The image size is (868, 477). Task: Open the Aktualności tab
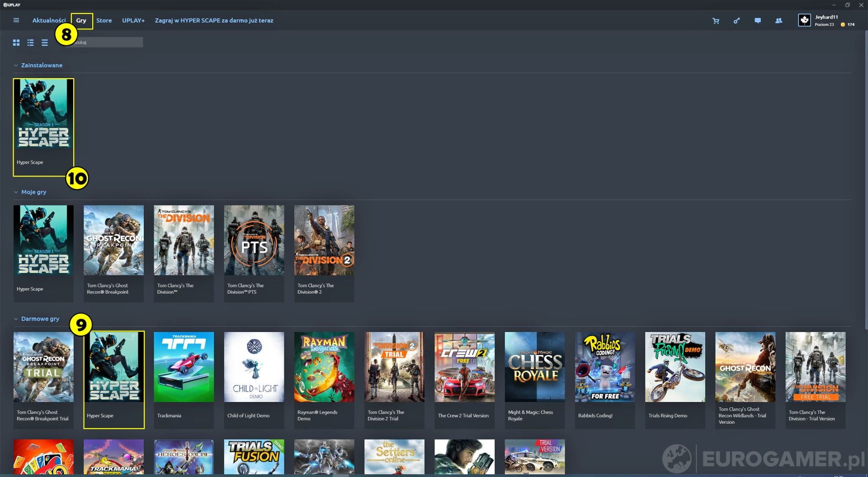coord(49,20)
